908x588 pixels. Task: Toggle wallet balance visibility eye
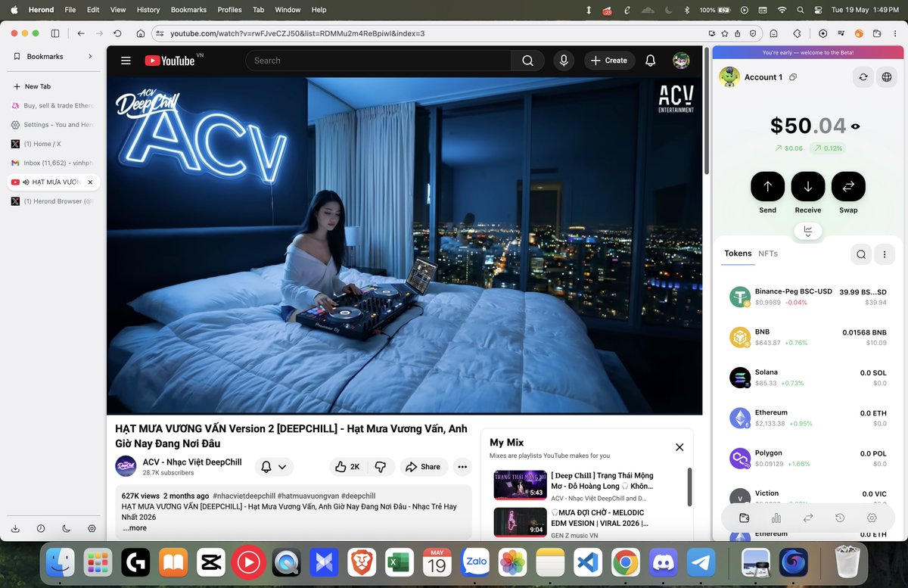pyautogui.click(x=856, y=126)
